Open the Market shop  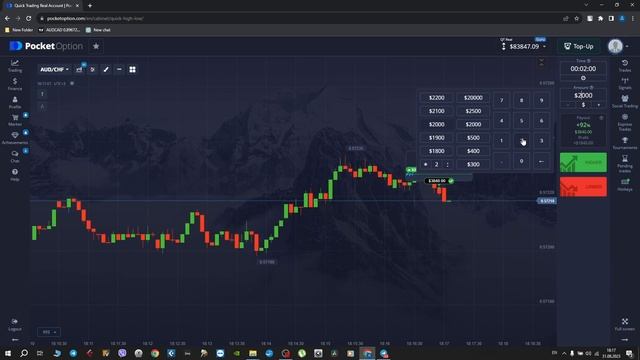[15, 120]
